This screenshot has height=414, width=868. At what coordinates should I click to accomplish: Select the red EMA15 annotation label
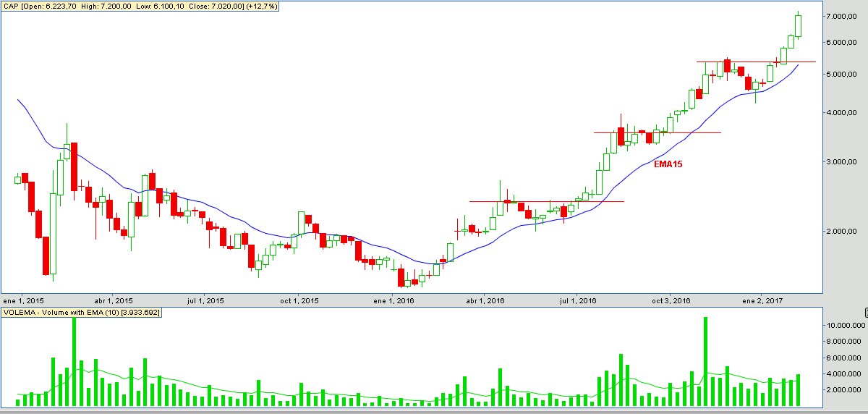668,164
